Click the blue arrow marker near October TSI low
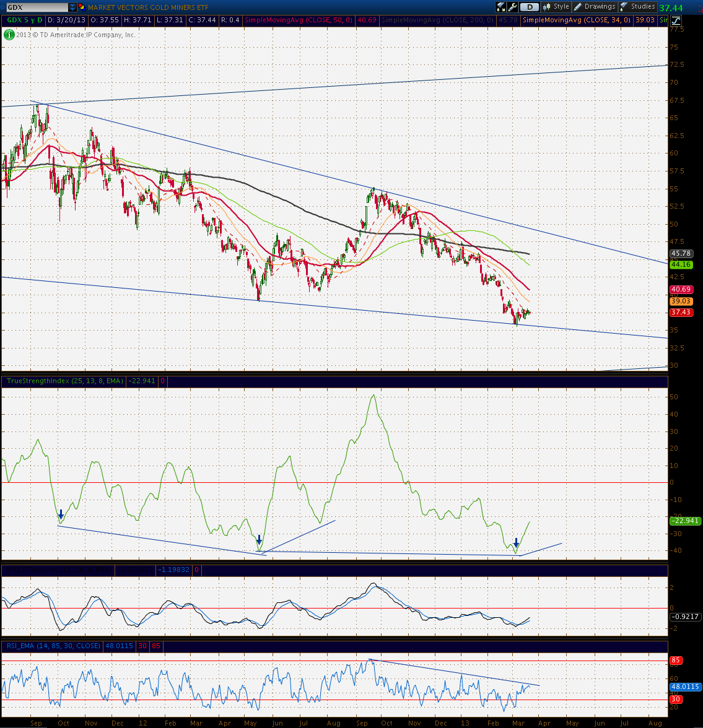703x728 pixels. pyautogui.click(x=61, y=514)
